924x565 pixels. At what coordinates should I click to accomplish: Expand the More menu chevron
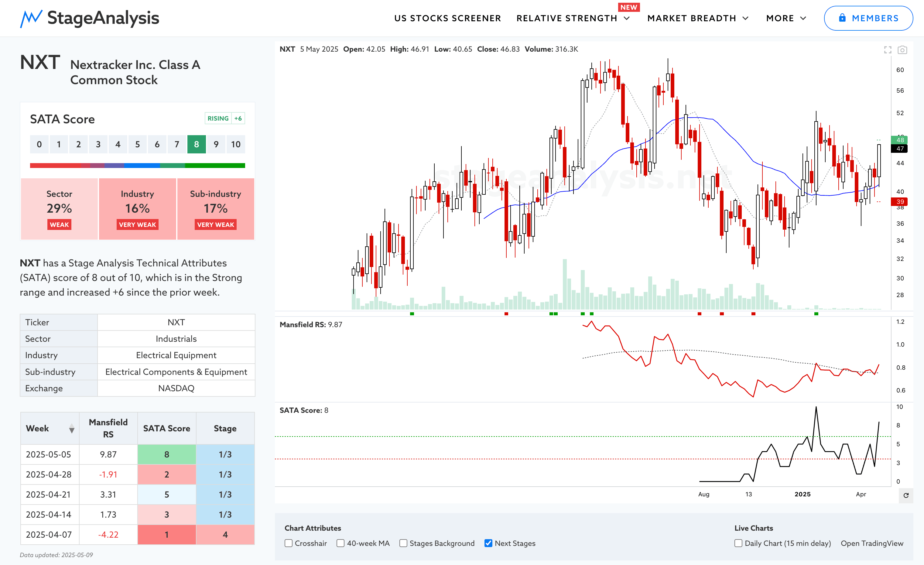(x=803, y=18)
